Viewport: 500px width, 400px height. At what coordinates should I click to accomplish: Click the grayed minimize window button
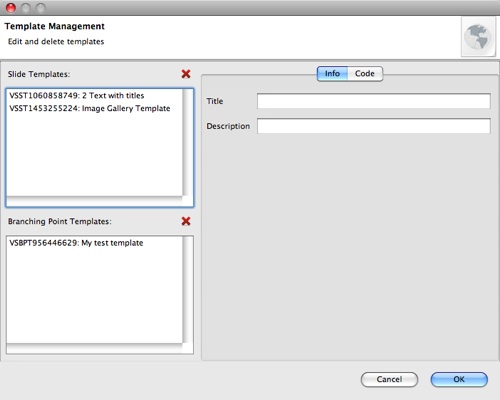tap(26, 7)
